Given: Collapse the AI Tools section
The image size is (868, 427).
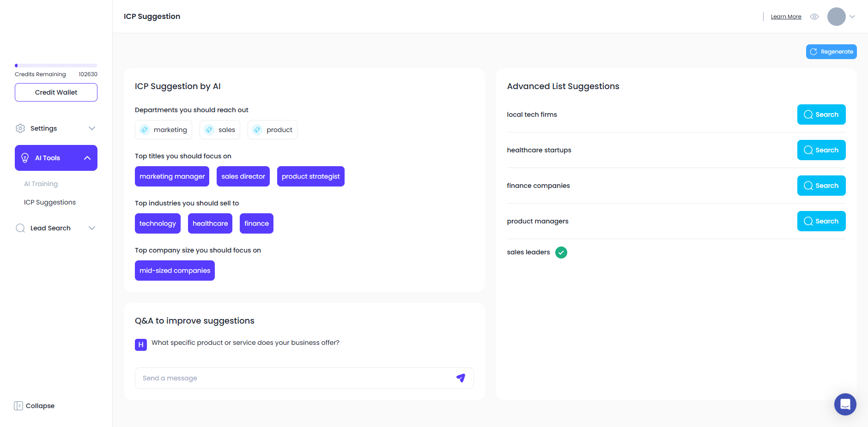Looking at the screenshot, I should tap(87, 157).
